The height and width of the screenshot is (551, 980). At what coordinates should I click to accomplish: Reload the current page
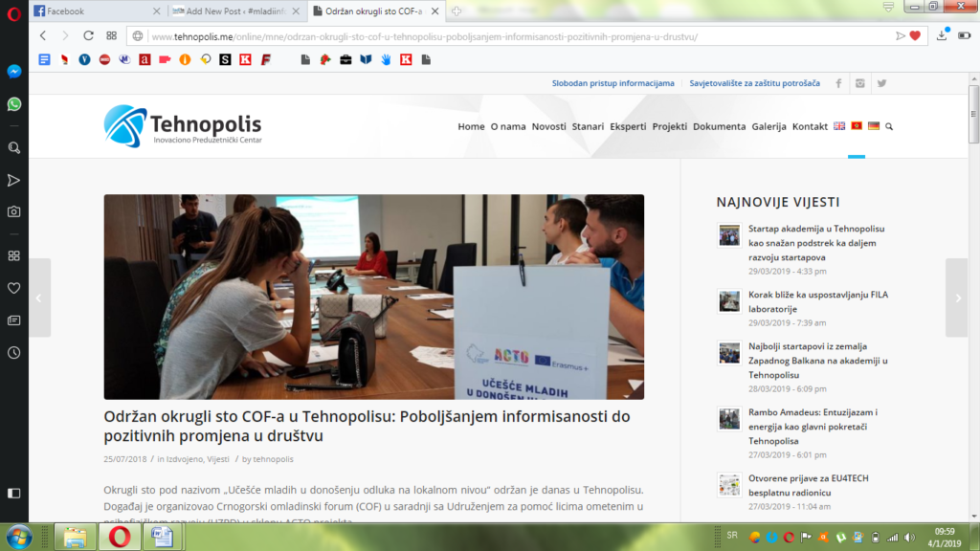(88, 36)
